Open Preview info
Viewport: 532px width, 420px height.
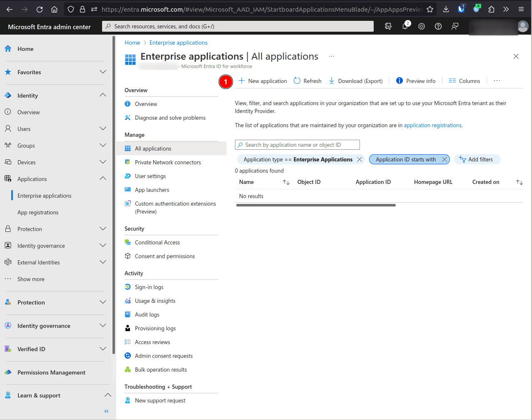[x=416, y=81]
